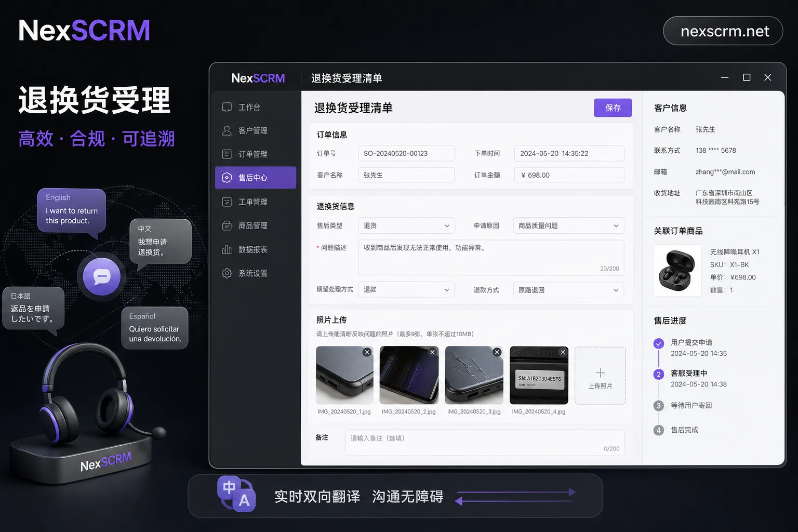Click the 订单管理 list icon
This screenshot has height=532, width=798.
tap(227, 154)
